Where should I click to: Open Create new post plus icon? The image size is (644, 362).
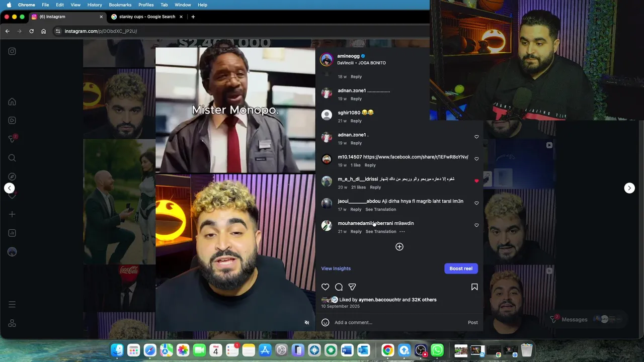coord(12,214)
